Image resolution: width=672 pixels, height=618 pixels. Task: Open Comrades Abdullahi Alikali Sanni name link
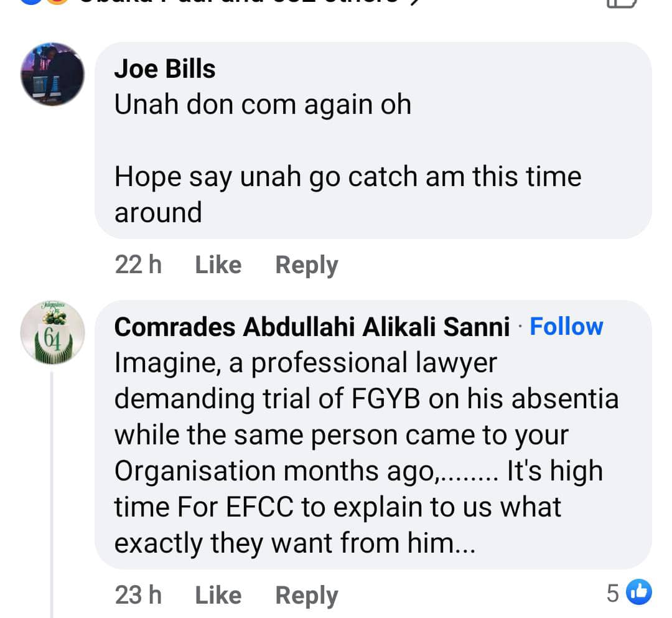coord(312,327)
